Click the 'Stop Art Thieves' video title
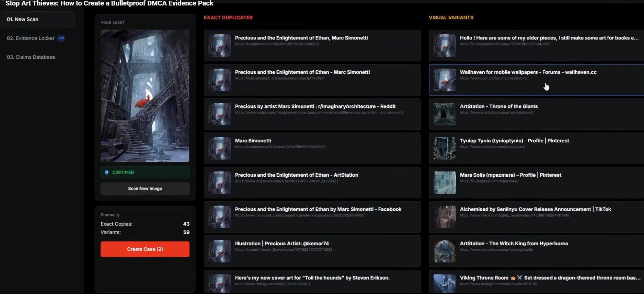 tap(109, 3)
